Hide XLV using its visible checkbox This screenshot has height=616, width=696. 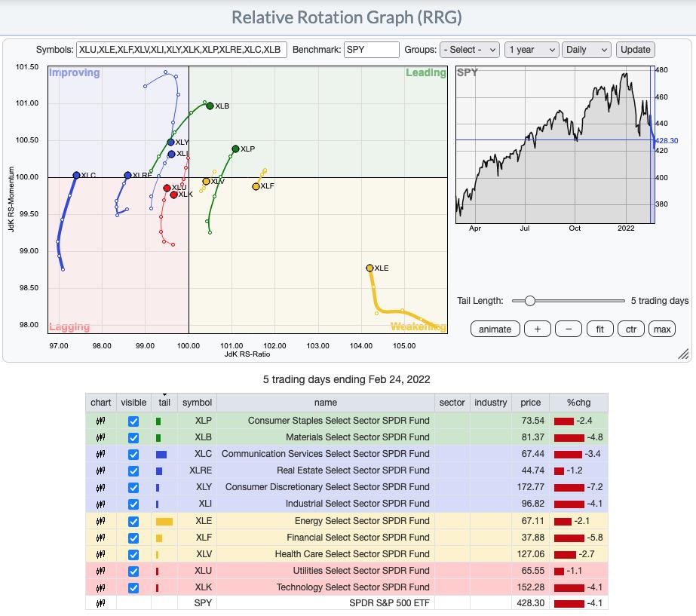pyautogui.click(x=133, y=555)
